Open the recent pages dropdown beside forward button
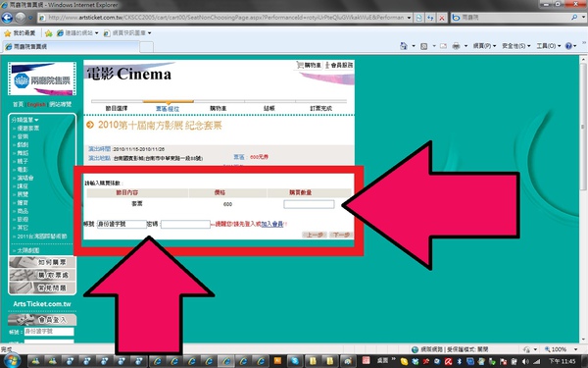The image size is (588, 368). pos(30,18)
